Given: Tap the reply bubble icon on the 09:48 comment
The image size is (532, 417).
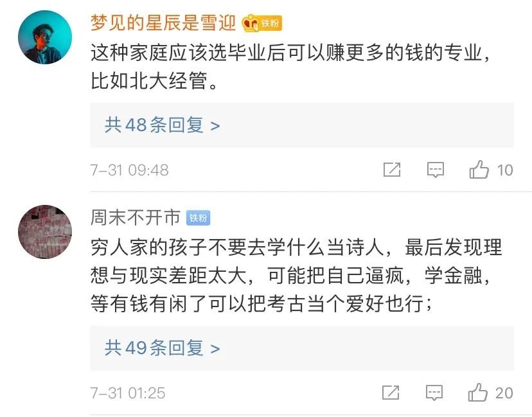Looking at the screenshot, I should click(436, 170).
